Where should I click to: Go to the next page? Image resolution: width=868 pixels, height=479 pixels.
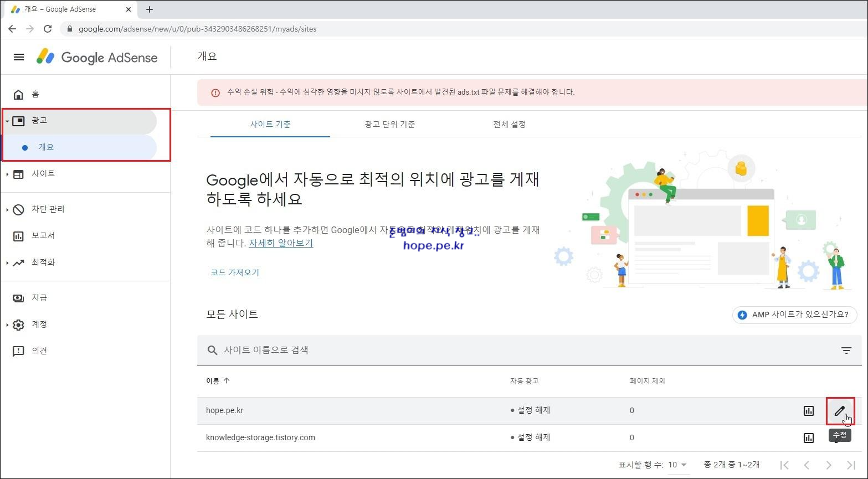click(x=829, y=465)
